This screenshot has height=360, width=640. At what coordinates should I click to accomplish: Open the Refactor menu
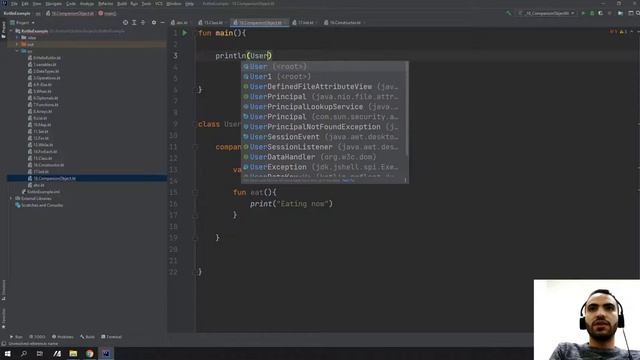click(x=105, y=4)
